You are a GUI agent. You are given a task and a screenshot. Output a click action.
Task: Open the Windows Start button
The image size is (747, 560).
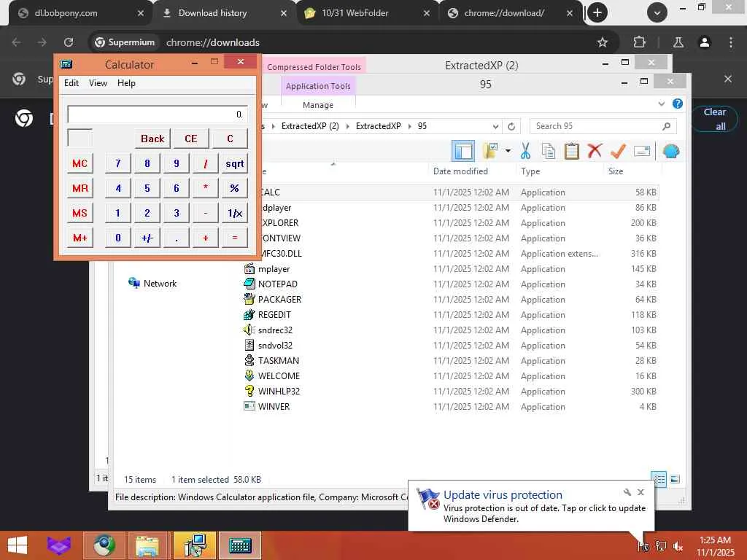(18, 545)
